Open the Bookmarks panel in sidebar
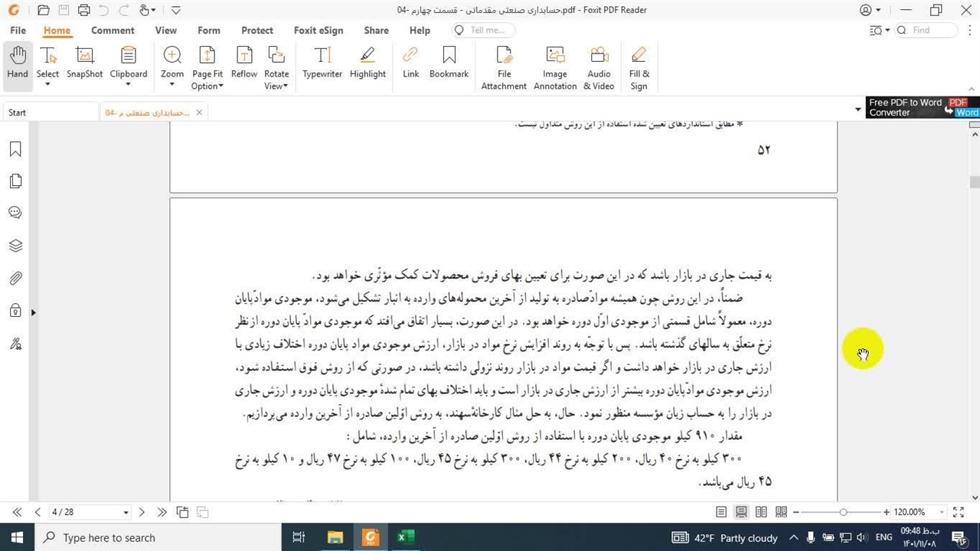Screen dimensions: 980x551 pyautogui.click(x=15, y=149)
